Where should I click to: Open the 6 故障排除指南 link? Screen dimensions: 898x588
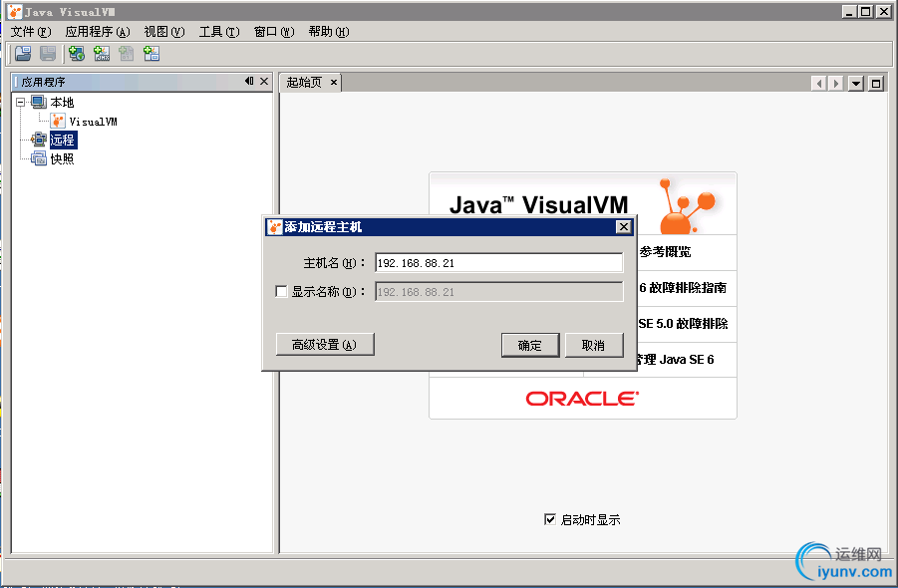click(x=683, y=287)
